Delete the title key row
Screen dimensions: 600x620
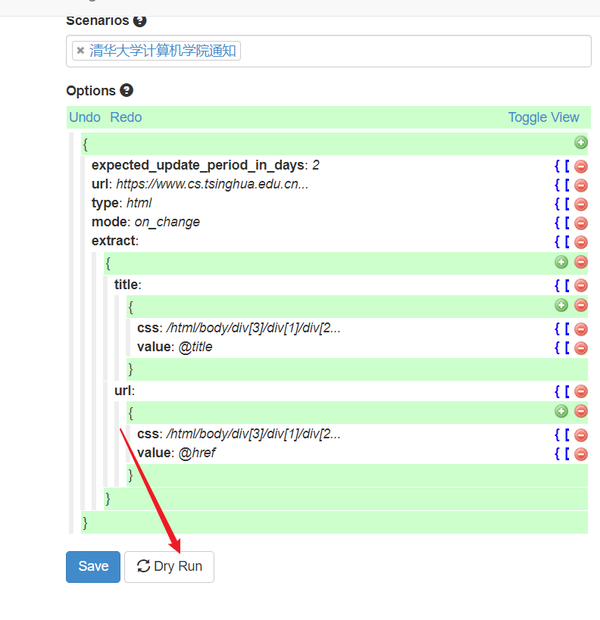pyautogui.click(x=581, y=285)
